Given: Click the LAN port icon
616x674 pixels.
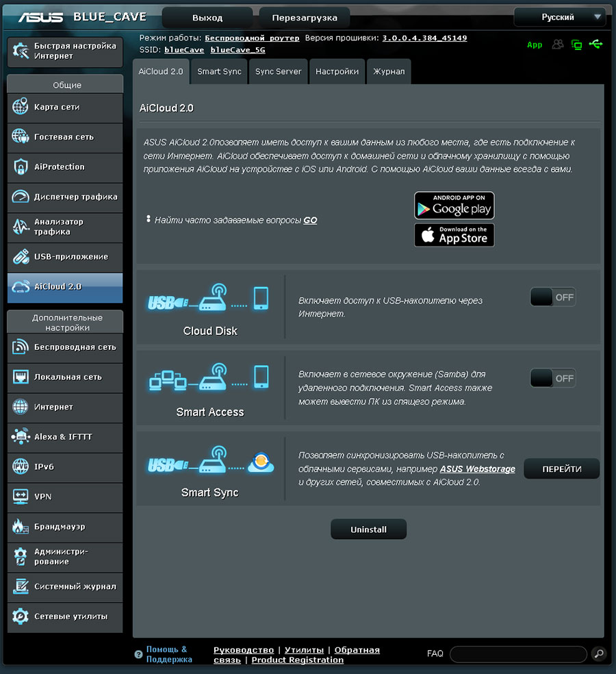Looking at the screenshot, I should (20, 377).
